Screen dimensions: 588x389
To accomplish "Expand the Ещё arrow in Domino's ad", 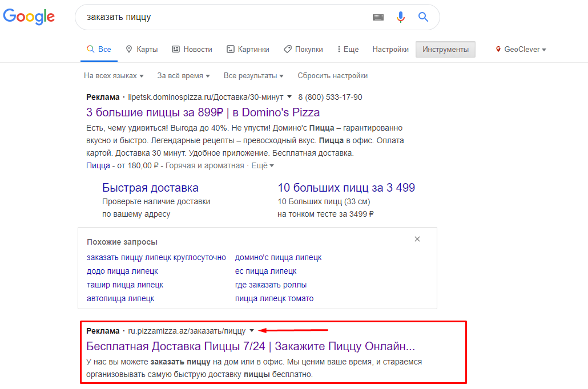I will (263, 165).
